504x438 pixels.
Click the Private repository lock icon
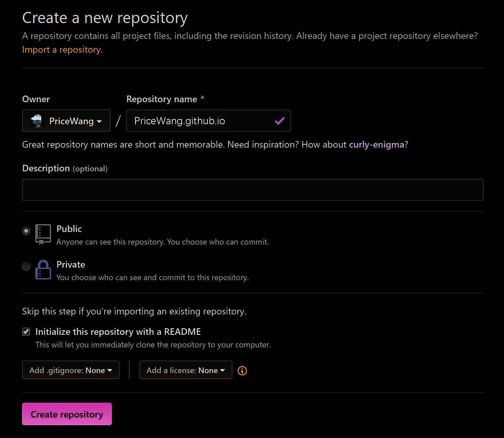(43, 270)
